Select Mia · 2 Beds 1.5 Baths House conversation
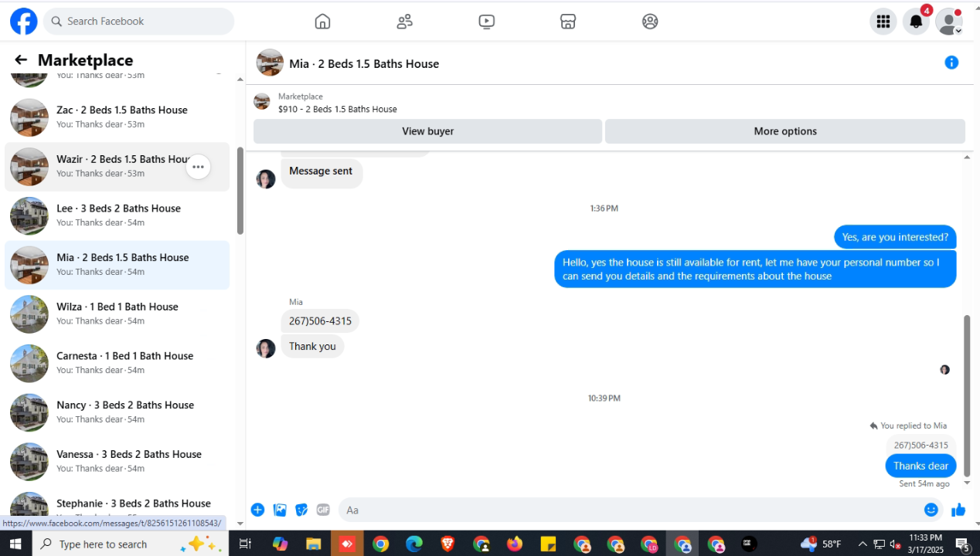This screenshot has width=980, height=556. pos(117,265)
